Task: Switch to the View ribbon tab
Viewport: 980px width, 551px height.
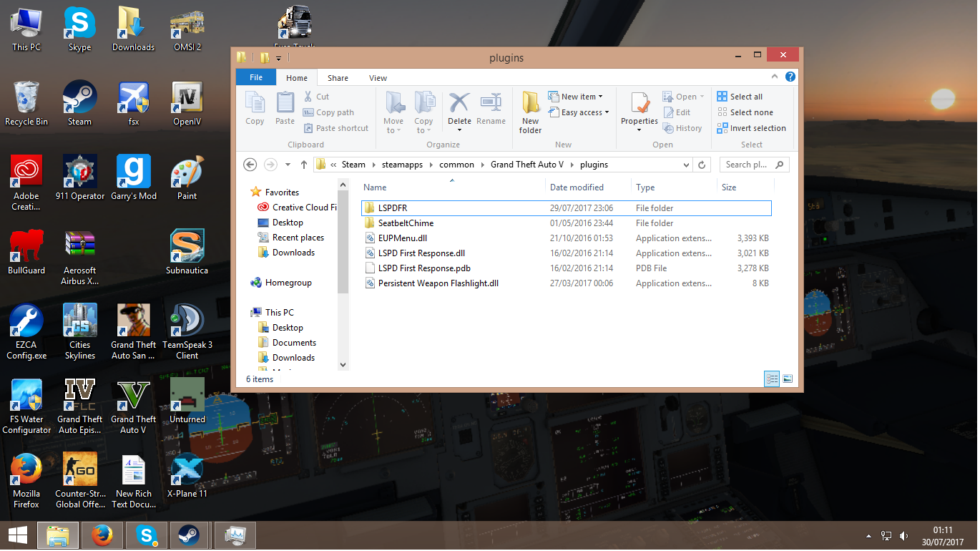Action: pos(378,78)
